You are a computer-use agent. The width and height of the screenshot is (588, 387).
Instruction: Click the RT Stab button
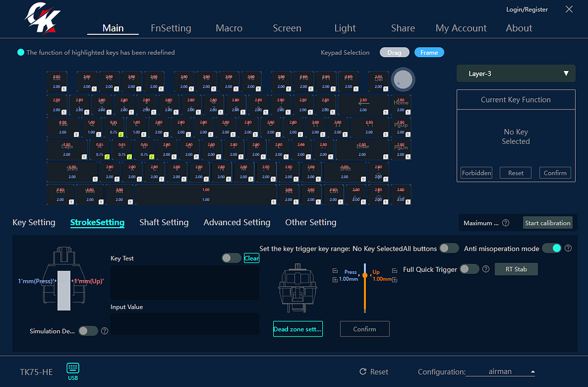(x=516, y=269)
